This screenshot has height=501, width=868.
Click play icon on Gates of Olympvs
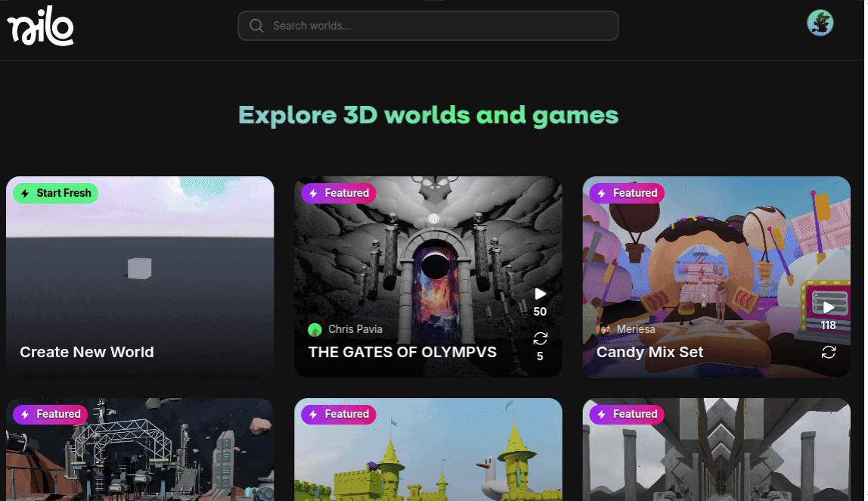(541, 294)
